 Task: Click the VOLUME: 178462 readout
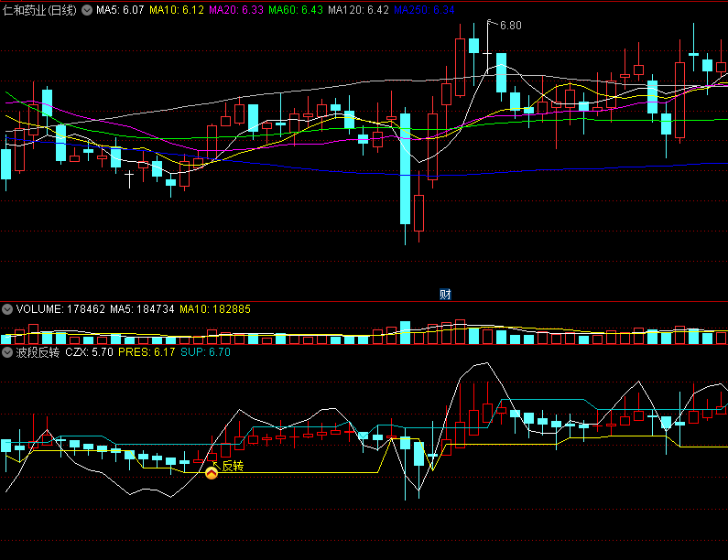(60, 309)
